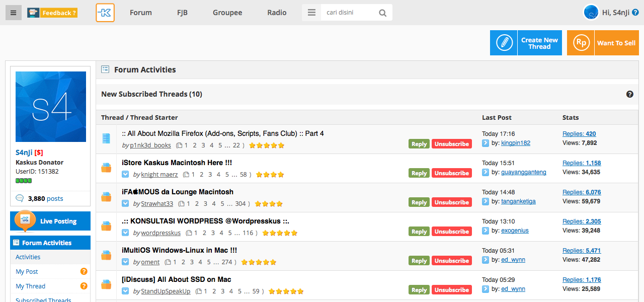The height and width of the screenshot is (302, 644).
Task: Expand thread preview for iStore Kaskus Macintosh
Action: coord(125,175)
